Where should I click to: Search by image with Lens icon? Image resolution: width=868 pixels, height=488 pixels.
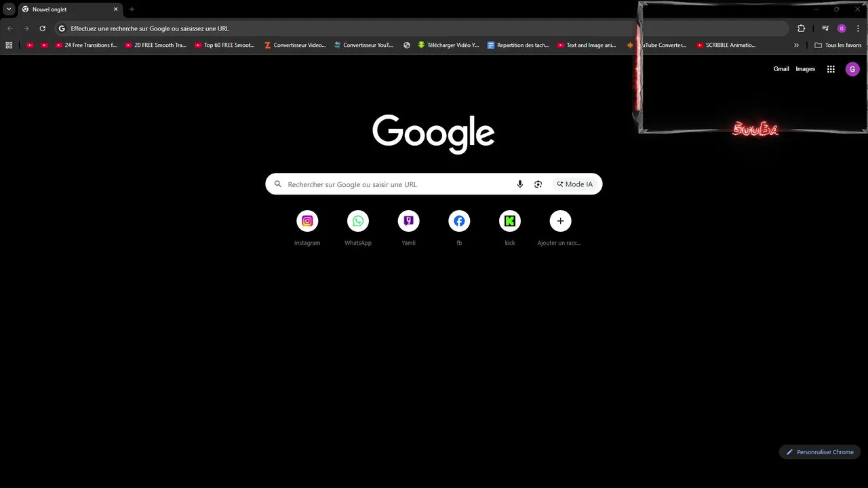click(x=538, y=184)
